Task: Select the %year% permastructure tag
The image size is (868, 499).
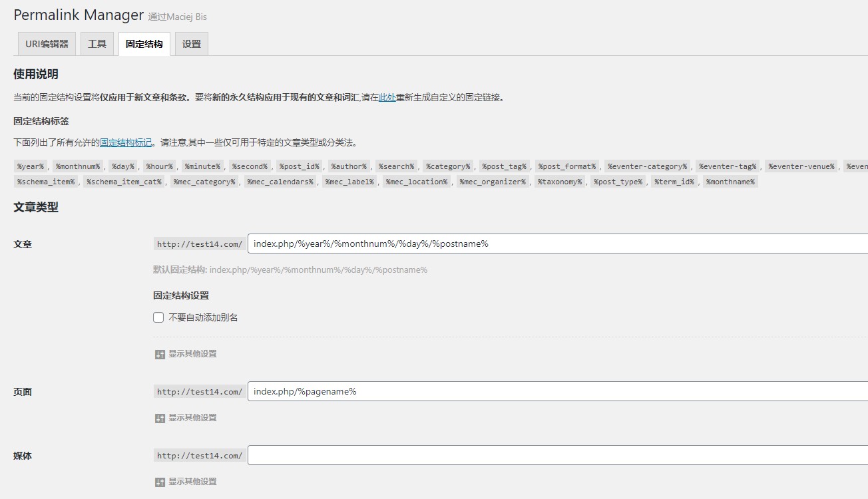Action: point(31,166)
